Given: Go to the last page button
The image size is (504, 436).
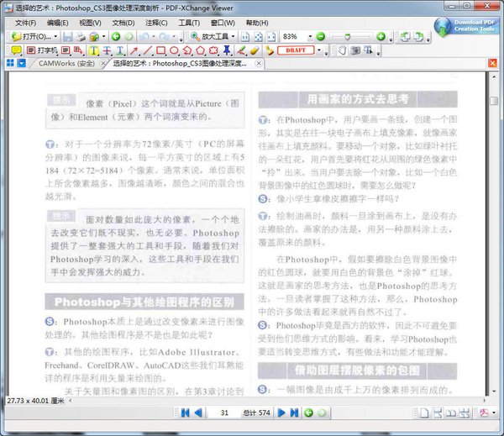Looking at the screenshot, I should click(x=294, y=412).
